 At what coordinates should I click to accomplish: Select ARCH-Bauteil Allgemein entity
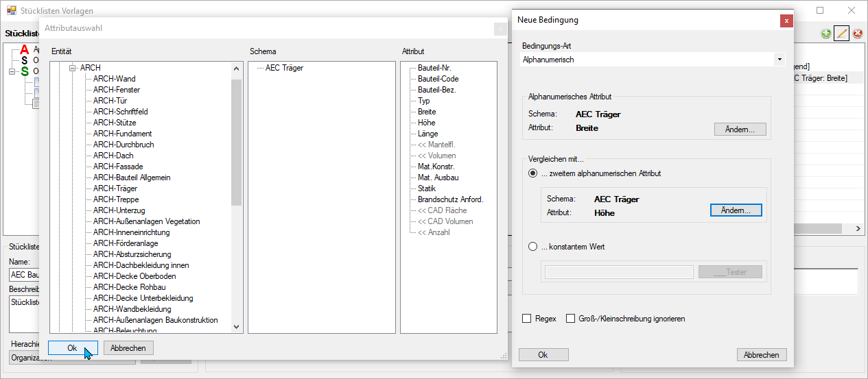(132, 178)
